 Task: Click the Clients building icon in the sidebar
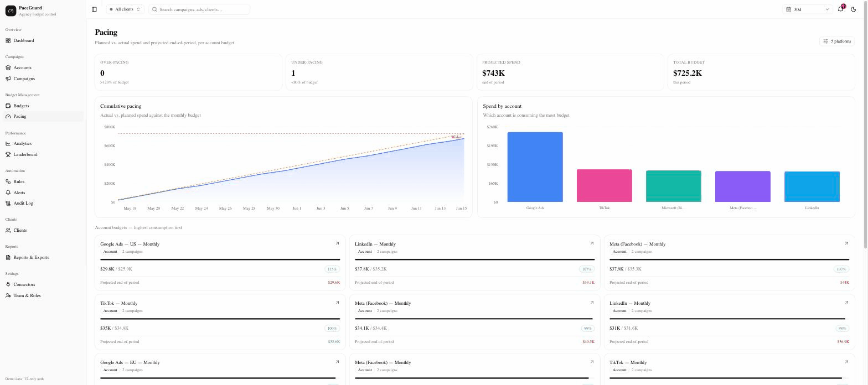pyautogui.click(x=8, y=230)
